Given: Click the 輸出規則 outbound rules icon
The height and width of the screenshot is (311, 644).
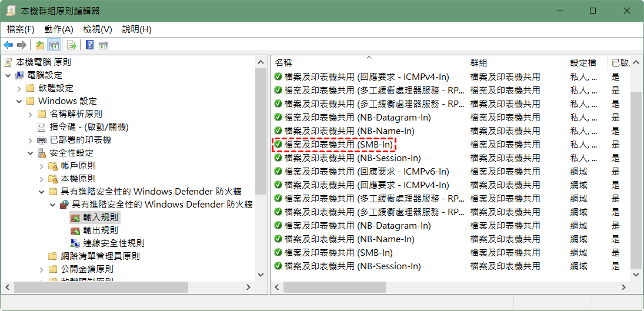Looking at the screenshot, I should click(x=75, y=230).
